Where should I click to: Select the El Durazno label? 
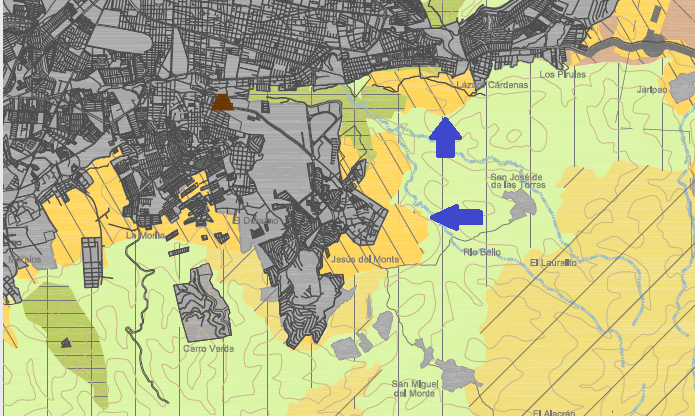(x=250, y=220)
